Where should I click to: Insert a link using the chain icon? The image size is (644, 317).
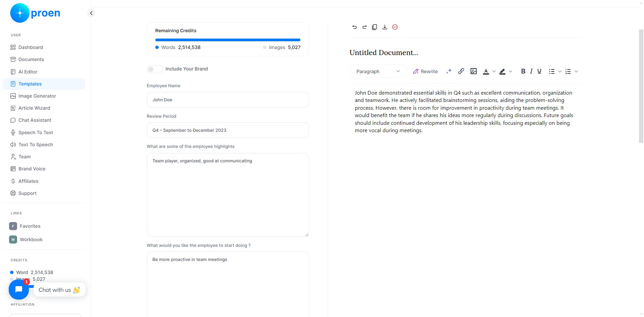tap(461, 71)
